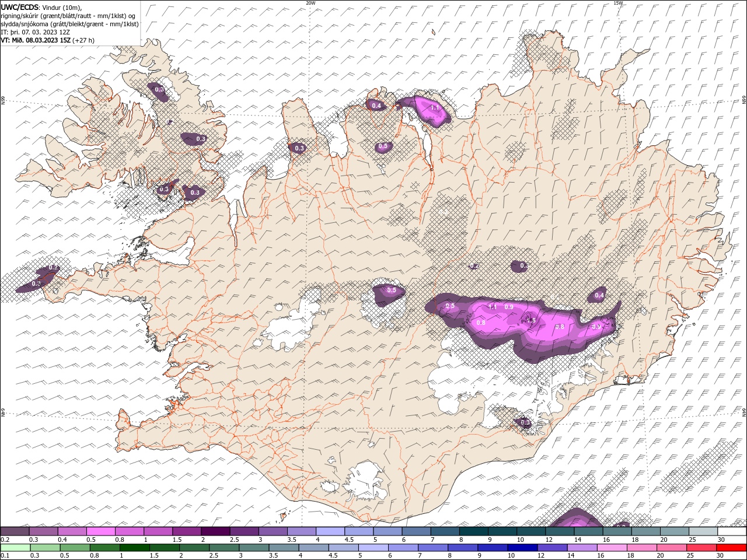747x560 pixels.
Task: Pick the deep blue swatch labeled 10 in bottom row
Action: tap(522, 548)
